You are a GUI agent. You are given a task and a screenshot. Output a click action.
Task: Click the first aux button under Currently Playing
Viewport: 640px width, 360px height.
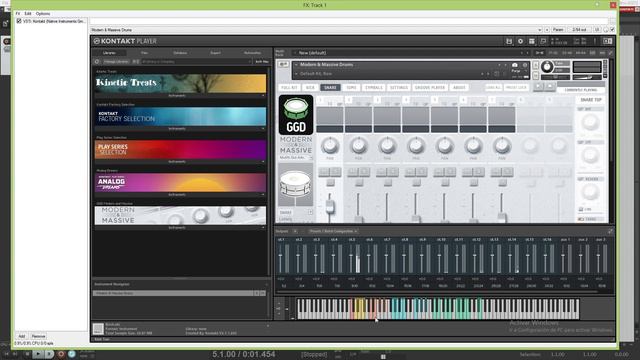[539, 86]
